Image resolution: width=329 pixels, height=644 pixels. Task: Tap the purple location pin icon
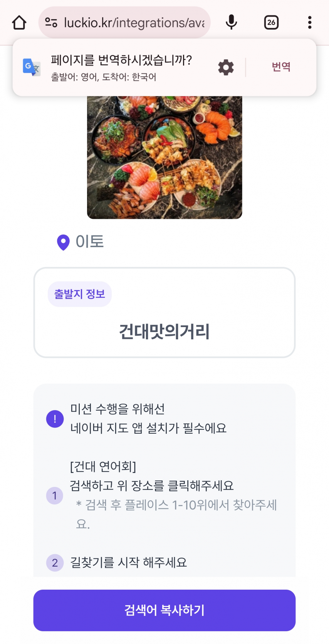tap(63, 242)
